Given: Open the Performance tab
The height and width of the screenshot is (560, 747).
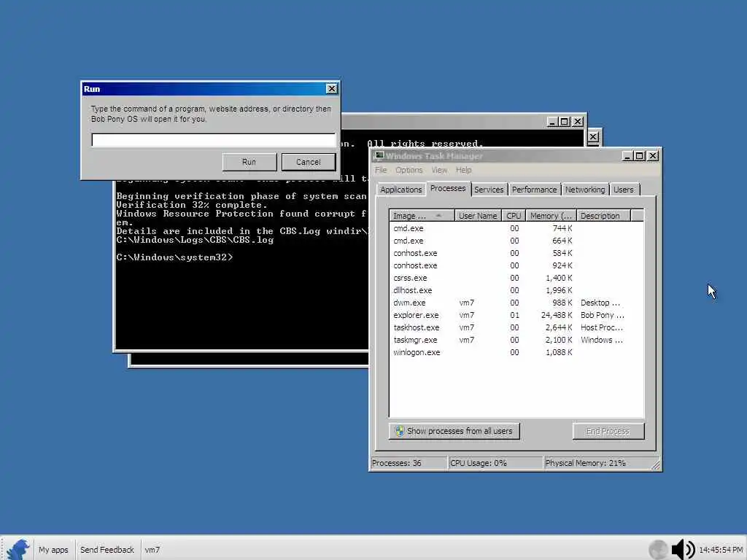Looking at the screenshot, I should [534, 190].
